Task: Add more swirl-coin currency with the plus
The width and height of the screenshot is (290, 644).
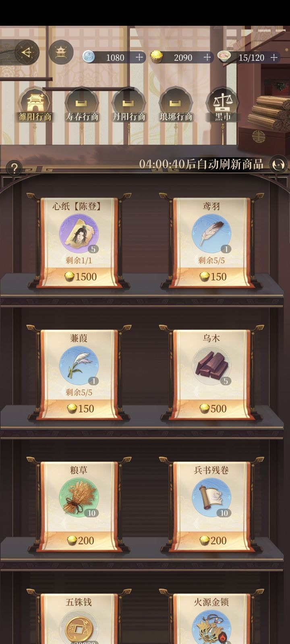Action: click(139, 58)
